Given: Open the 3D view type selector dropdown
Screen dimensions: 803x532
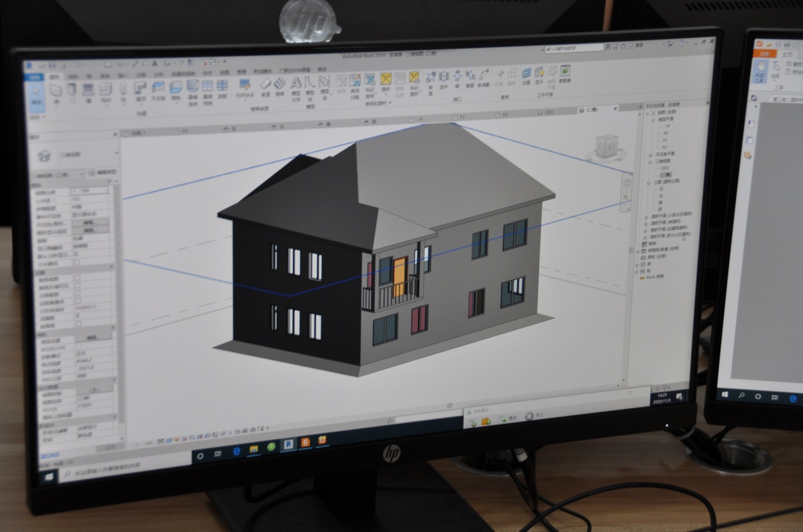Looking at the screenshot, I should [x=116, y=153].
